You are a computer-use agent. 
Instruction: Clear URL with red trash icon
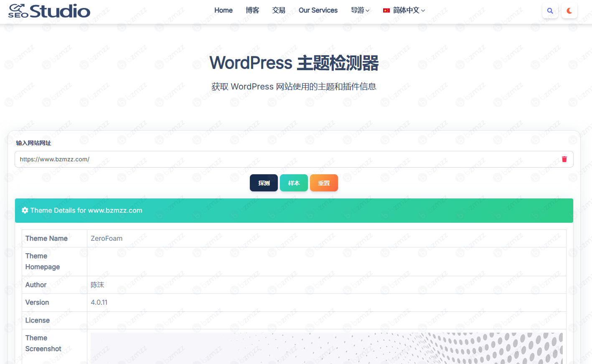[x=564, y=159]
